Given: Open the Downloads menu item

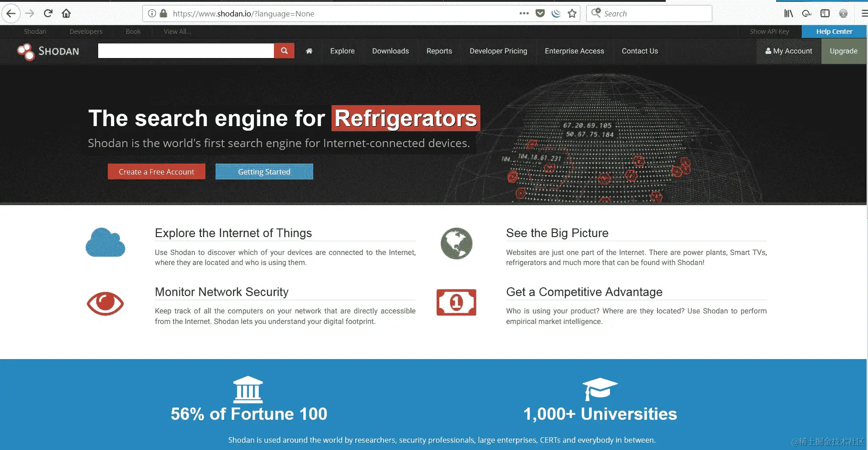Looking at the screenshot, I should (x=390, y=51).
